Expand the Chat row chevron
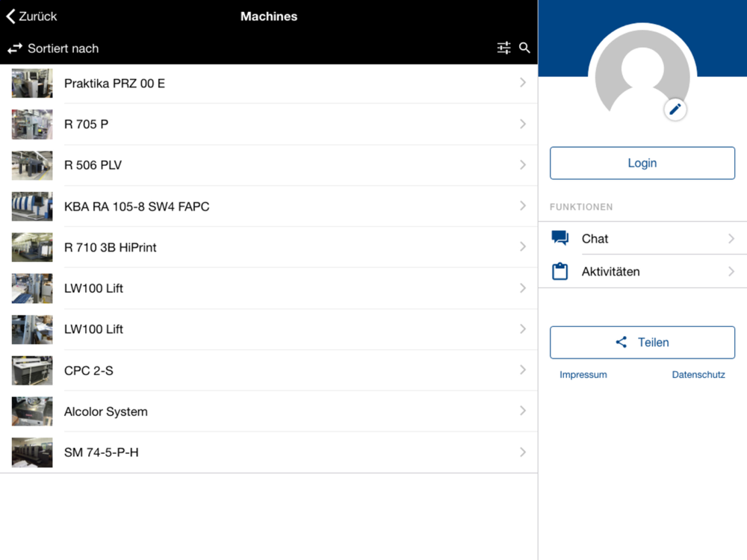This screenshot has width=747, height=560. coord(731,238)
